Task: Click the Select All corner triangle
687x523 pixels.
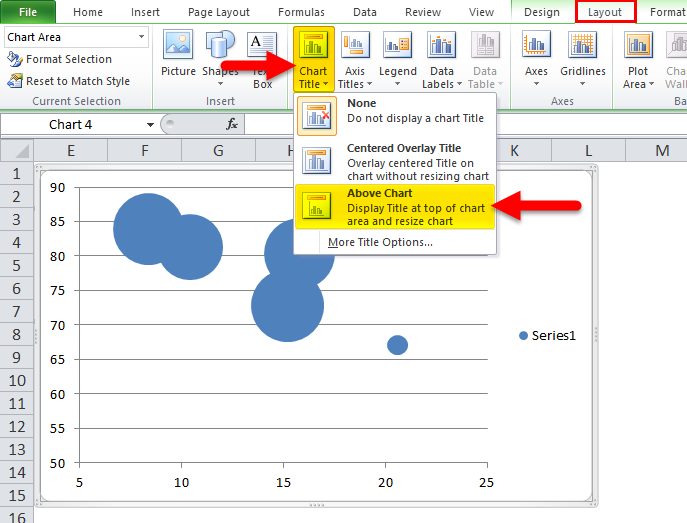Action: pyautogui.click(x=18, y=150)
